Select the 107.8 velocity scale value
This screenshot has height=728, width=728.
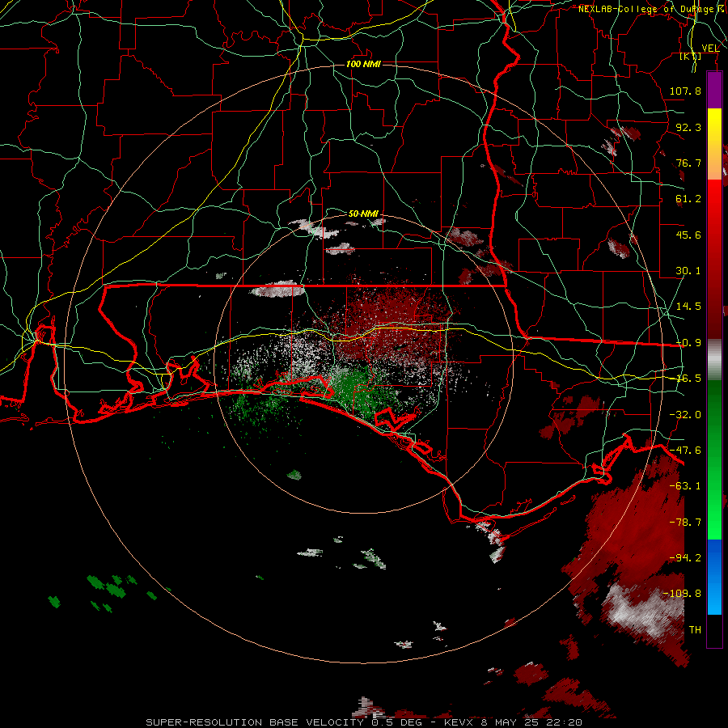tap(685, 91)
